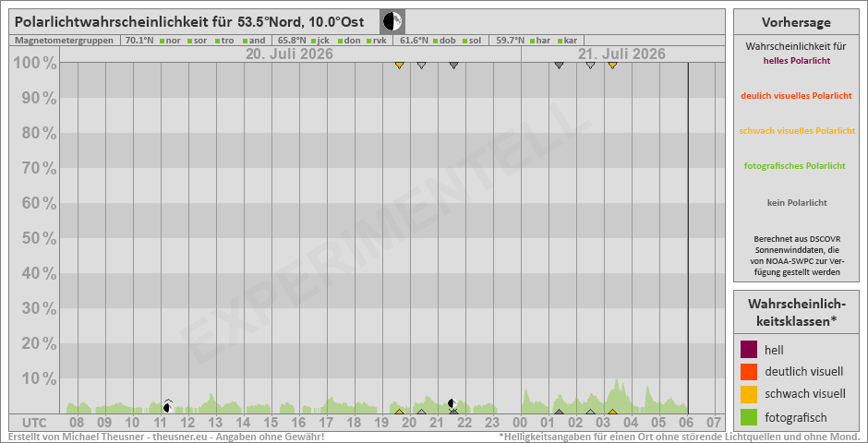Click 'helles Polarlicht' forecast label
Screen dimensions: 868x443
pos(796,60)
